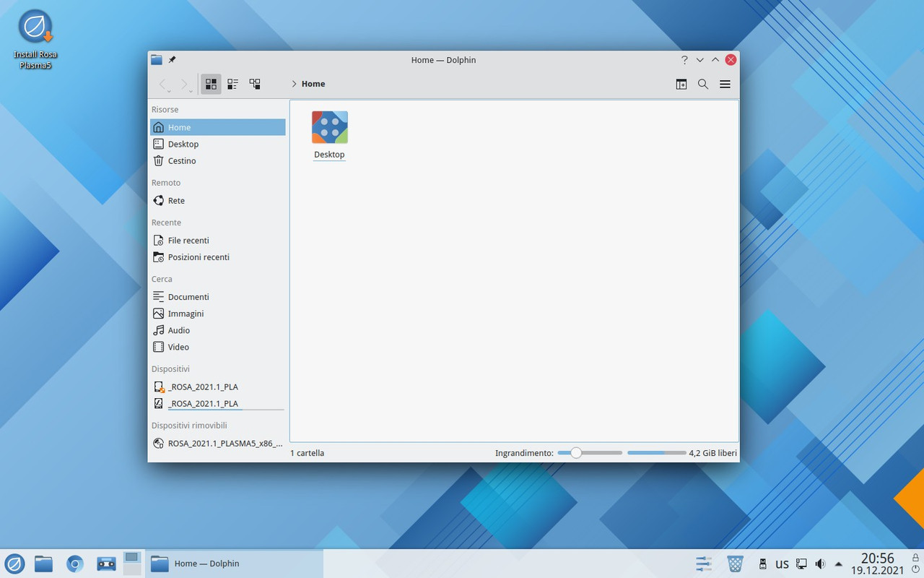Show Posizioni recenti
Screen dimensions: 924x578
(x=218, y=256)
